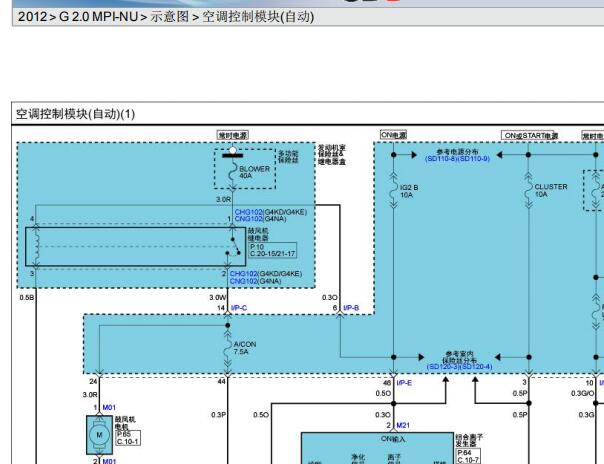Open the I/P-B connector link
This screenshot has height=464, width=604.
[x=351, y=308]
